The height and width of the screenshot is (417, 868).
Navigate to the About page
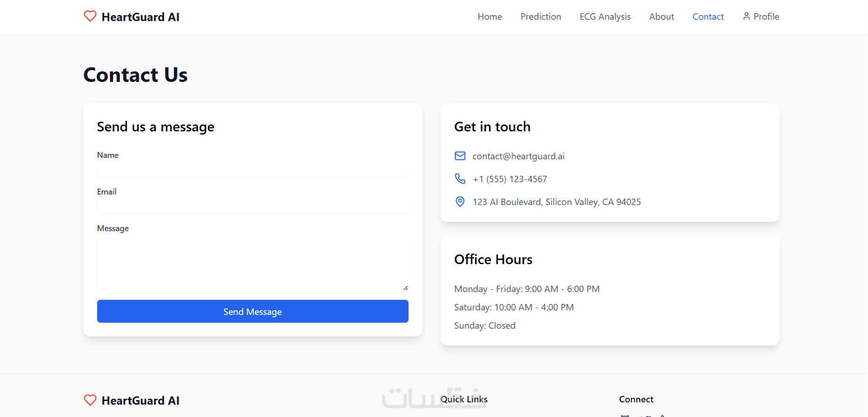(661, 16)
